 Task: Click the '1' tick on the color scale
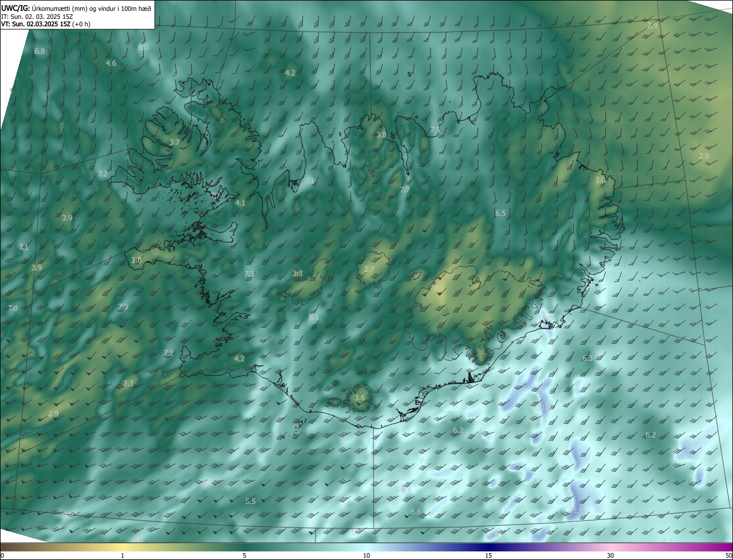click(123, 555)
